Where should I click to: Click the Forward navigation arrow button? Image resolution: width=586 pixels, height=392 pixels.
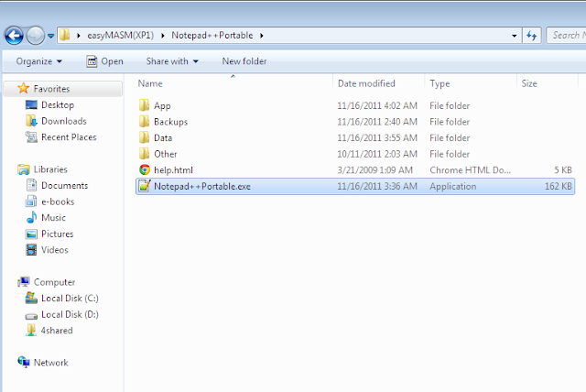click(x=36, y=36)
